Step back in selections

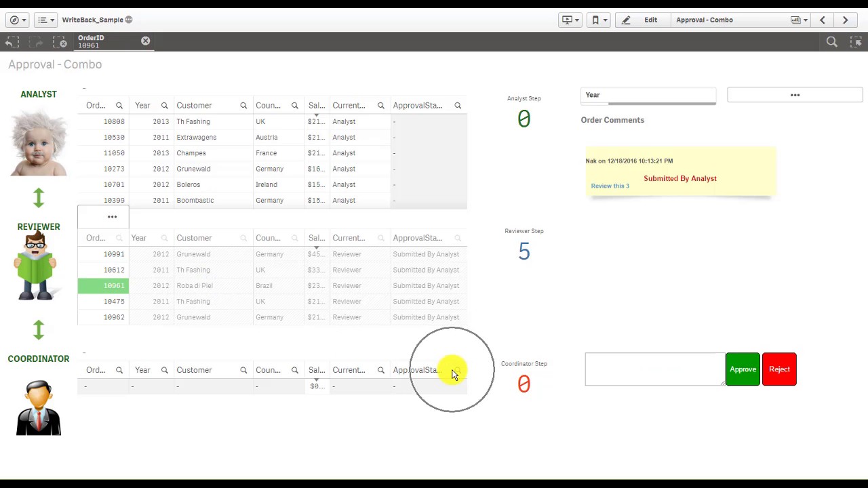(12, 42)
